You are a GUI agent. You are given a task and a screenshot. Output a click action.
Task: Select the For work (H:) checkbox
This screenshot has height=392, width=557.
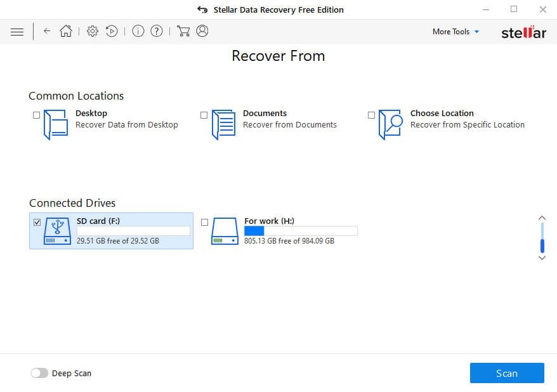tap(206, 223)
